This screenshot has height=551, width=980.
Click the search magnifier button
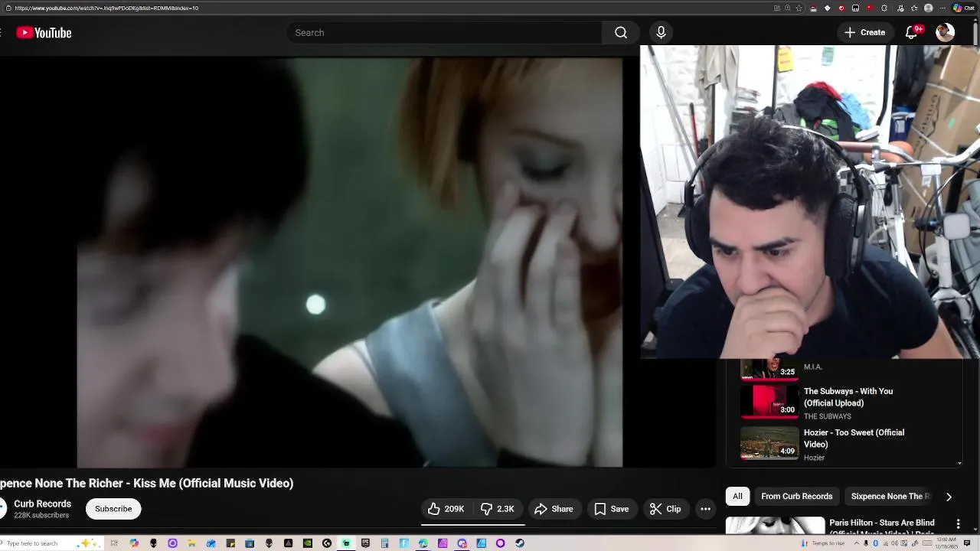point(621,32)
